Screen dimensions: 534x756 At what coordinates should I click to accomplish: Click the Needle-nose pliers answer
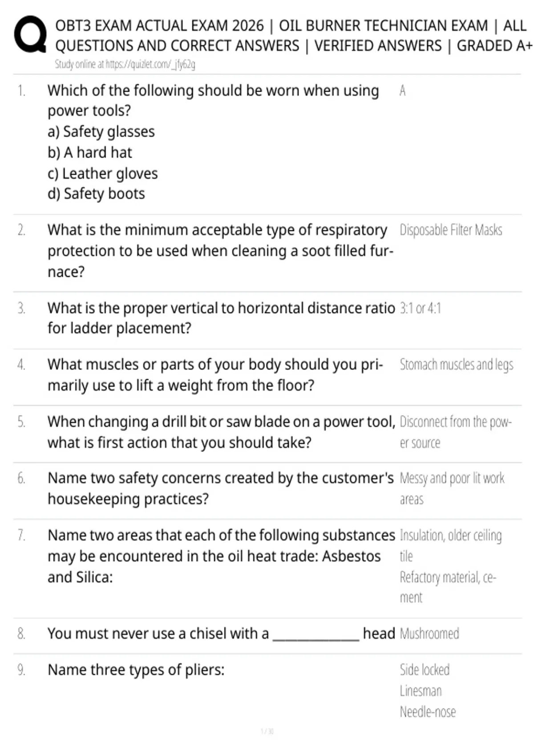(x=428, y=712)
